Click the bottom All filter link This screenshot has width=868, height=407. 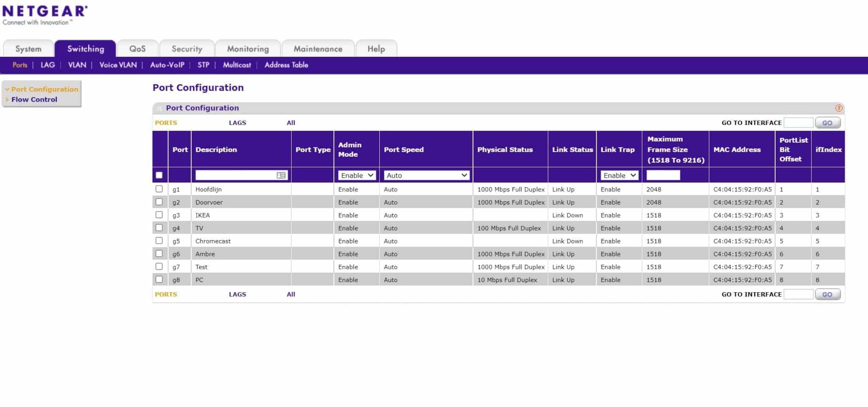291,294
